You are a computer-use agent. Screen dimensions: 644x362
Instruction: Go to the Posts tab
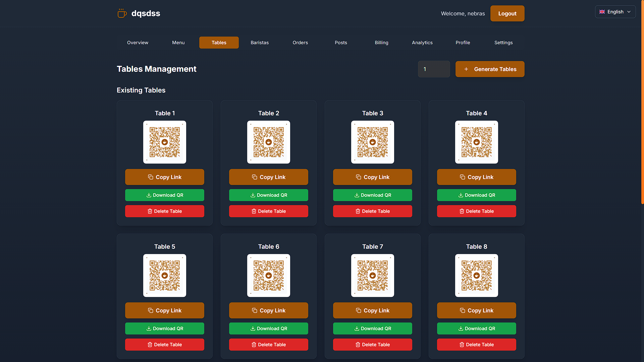(x=341, y=43)
